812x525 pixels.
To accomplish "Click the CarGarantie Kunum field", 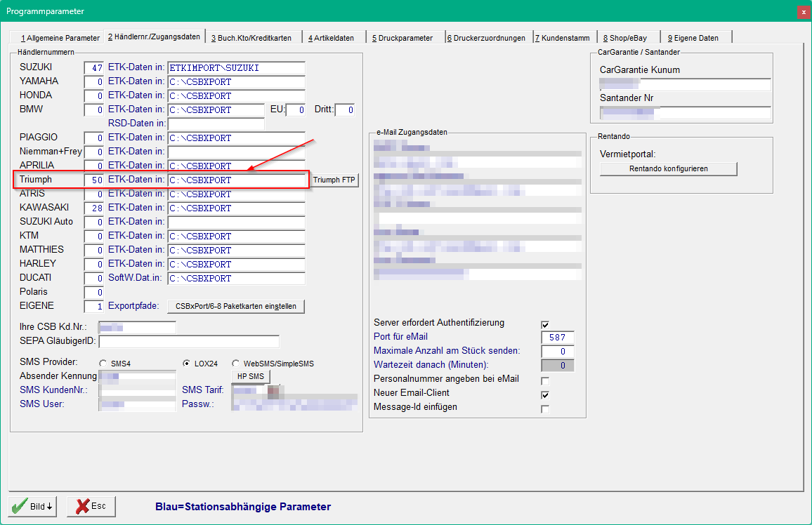I will tap(685, 84).
